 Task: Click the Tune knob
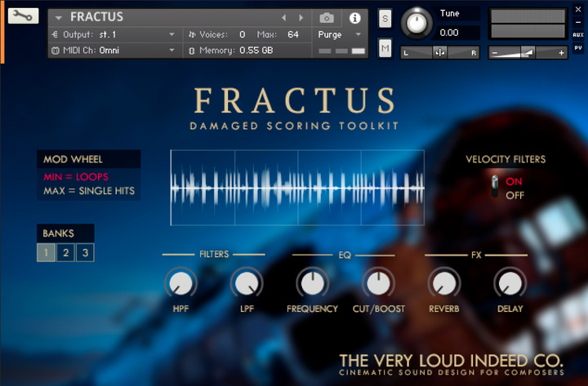click(416, 23)
